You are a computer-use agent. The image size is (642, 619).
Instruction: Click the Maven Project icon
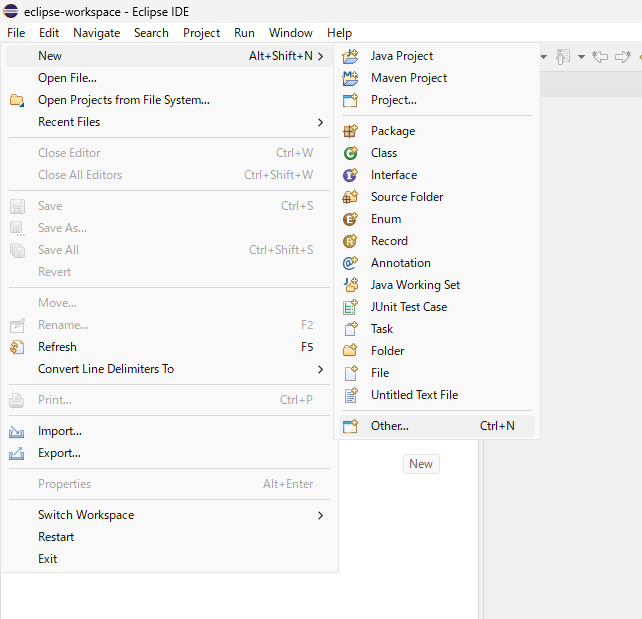350,78
